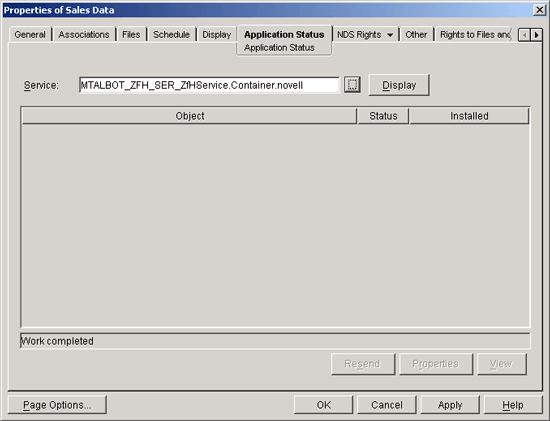
Task: Apply the changes
Action: coord(450,405)
